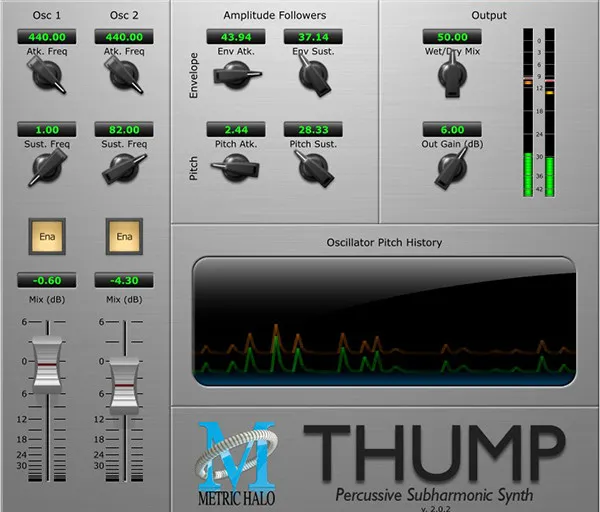Click the Osc 1 Mix value field showing -0.60
The height and width of the screenshot is (512, 600).
(x=46, y=281)
